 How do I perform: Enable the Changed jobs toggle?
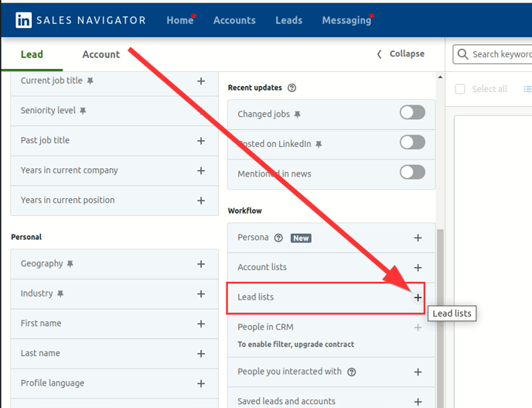tap(412, 113)
